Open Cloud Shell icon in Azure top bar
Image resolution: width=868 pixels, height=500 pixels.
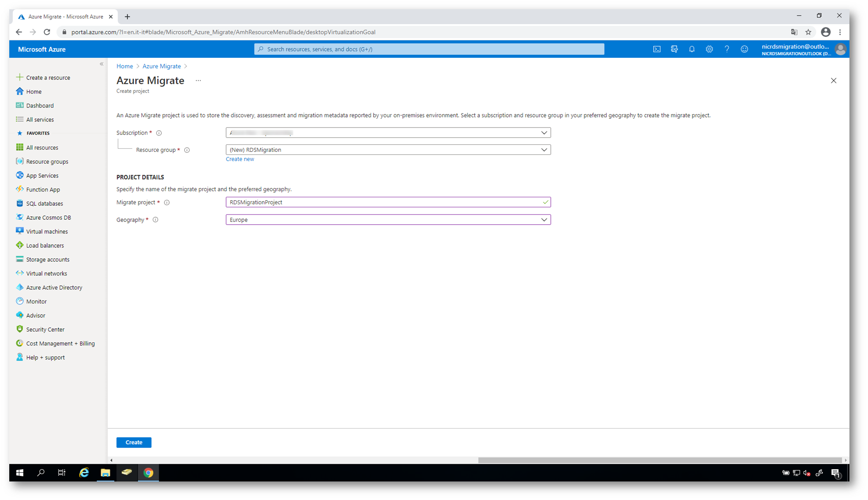656,49
